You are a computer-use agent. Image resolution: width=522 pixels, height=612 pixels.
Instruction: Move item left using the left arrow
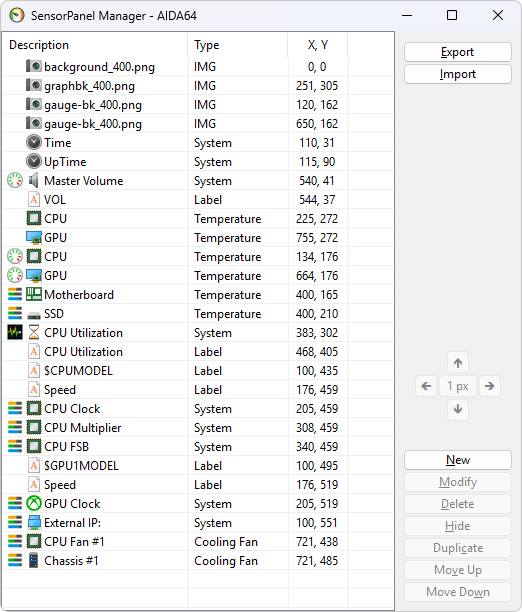[x=426, y=386]
